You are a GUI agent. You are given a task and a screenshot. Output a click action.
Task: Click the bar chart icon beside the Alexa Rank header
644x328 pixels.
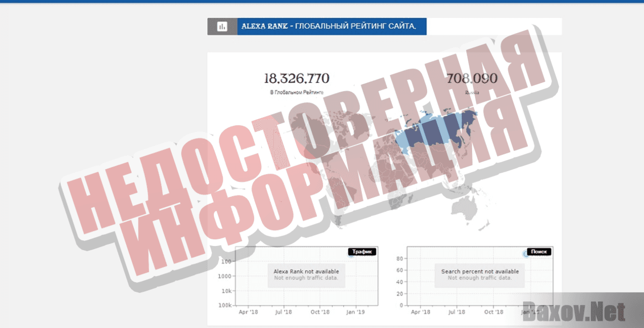click(x=222, y=26)
